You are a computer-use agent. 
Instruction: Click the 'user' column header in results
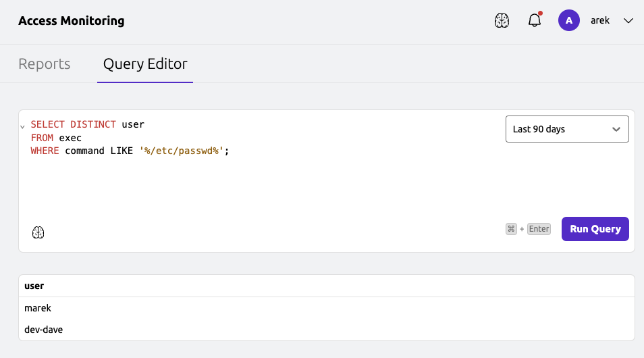[x=34, y=286]
